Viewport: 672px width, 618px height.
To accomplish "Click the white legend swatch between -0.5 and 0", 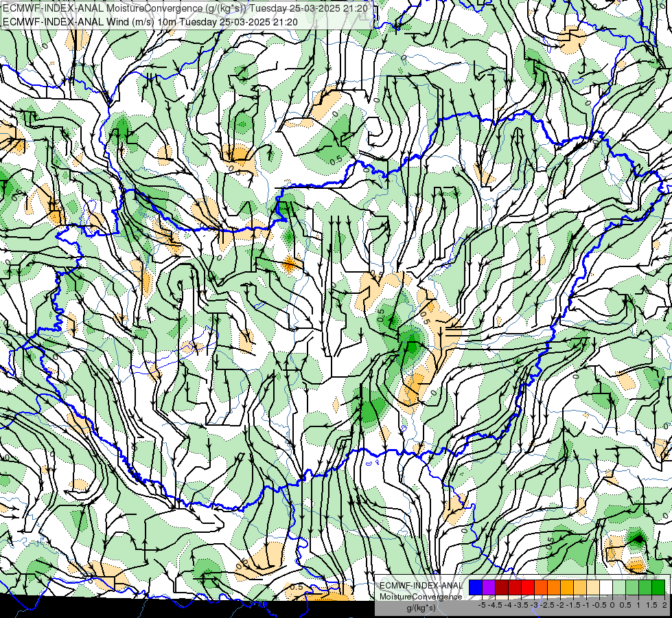I will coord(606,587).
